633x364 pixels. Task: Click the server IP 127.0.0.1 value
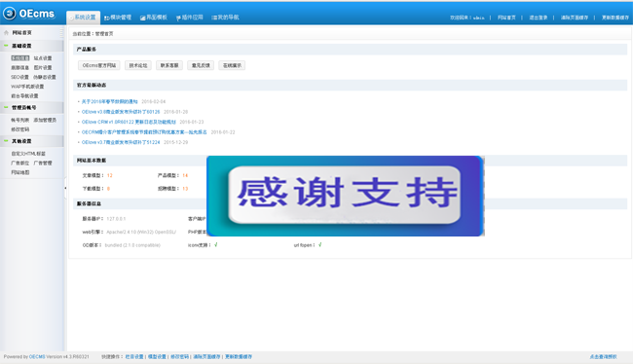(116, 219)
